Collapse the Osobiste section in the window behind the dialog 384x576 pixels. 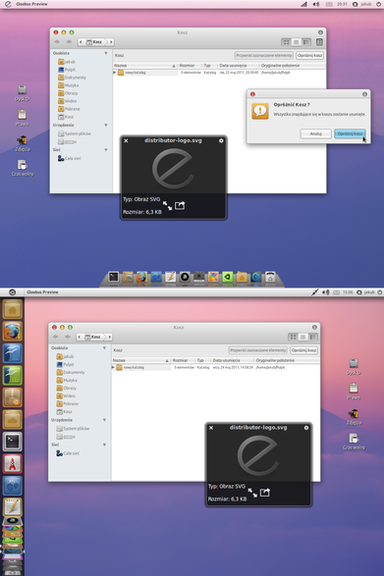click(x=106, y=53)
